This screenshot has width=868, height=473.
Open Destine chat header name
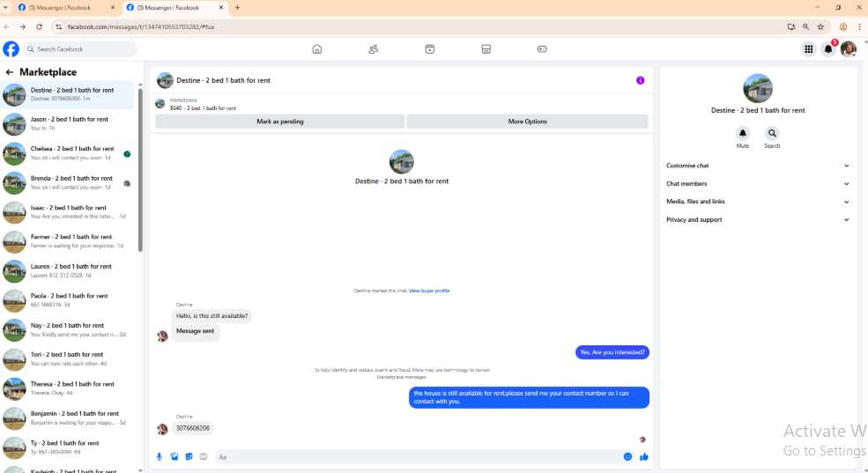[x=223, y=80]
